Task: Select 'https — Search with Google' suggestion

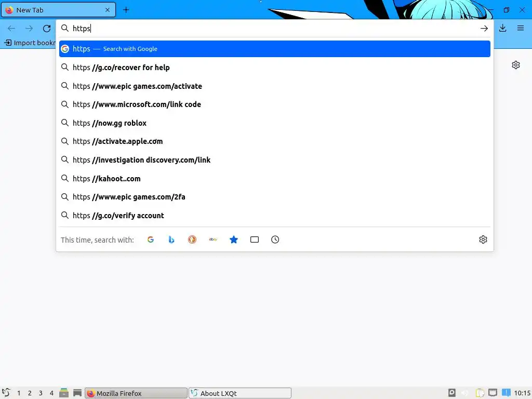Action: tap(275, 49)
